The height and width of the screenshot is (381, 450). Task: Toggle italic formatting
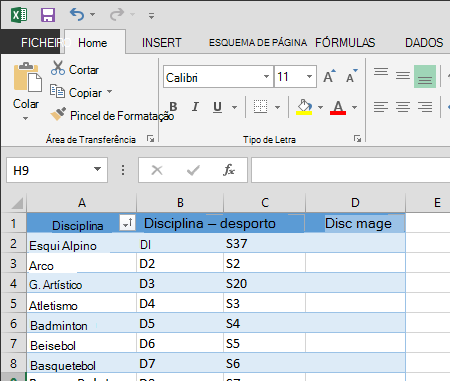tap(195, 107)
